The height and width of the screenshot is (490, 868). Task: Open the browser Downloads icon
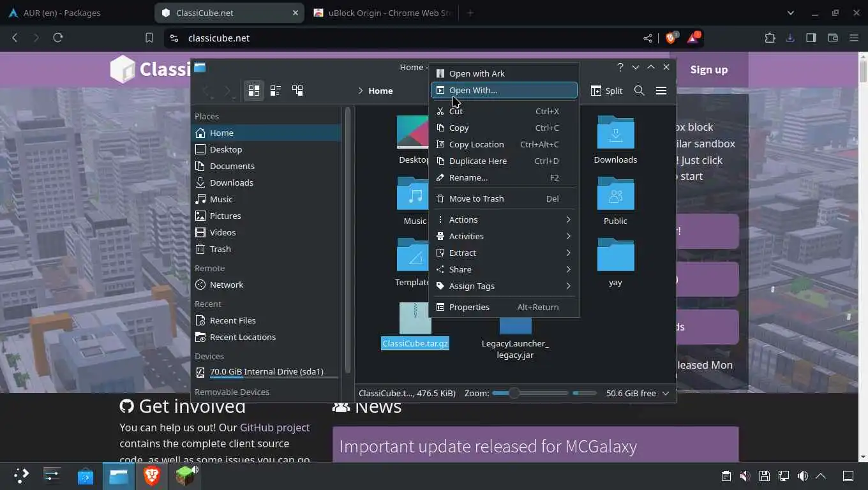point(790,38)
